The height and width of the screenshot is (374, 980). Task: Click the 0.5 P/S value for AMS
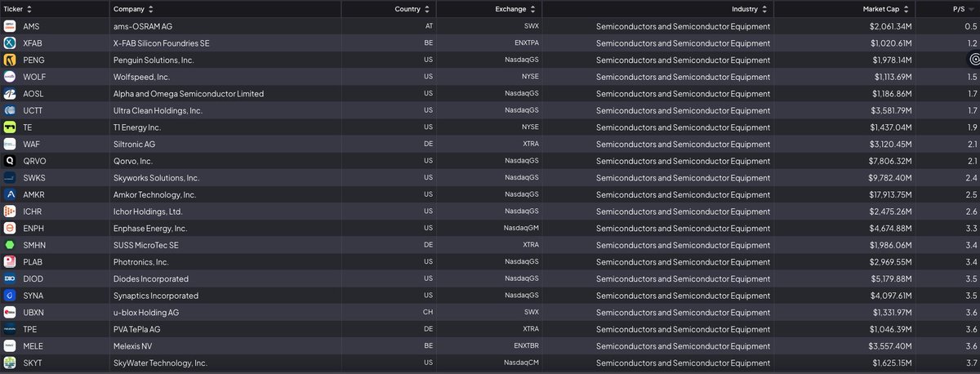(972, 26)
